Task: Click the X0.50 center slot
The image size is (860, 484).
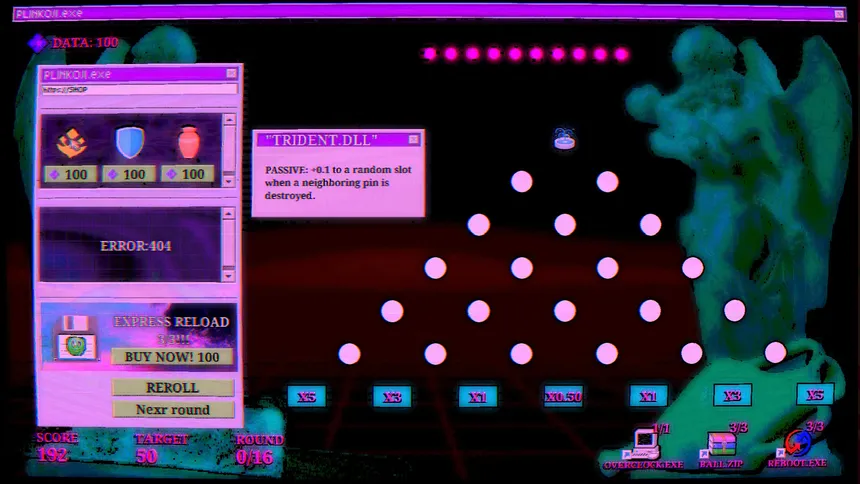Action: pos(563,396)
